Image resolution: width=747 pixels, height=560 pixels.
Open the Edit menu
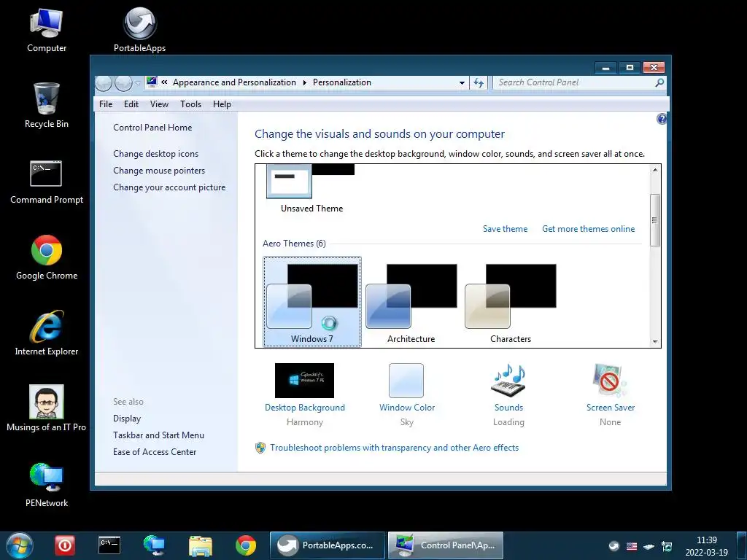point(131,104)
